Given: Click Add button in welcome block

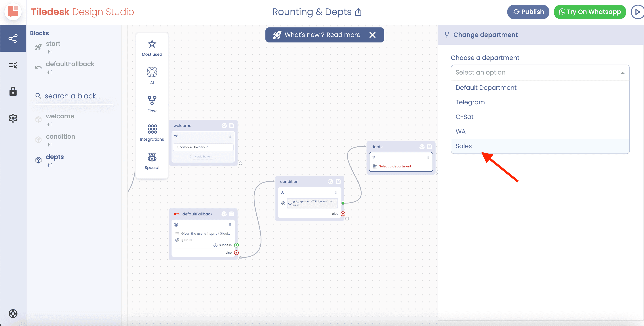Looking at the screenshot, I should click(203, 157).
